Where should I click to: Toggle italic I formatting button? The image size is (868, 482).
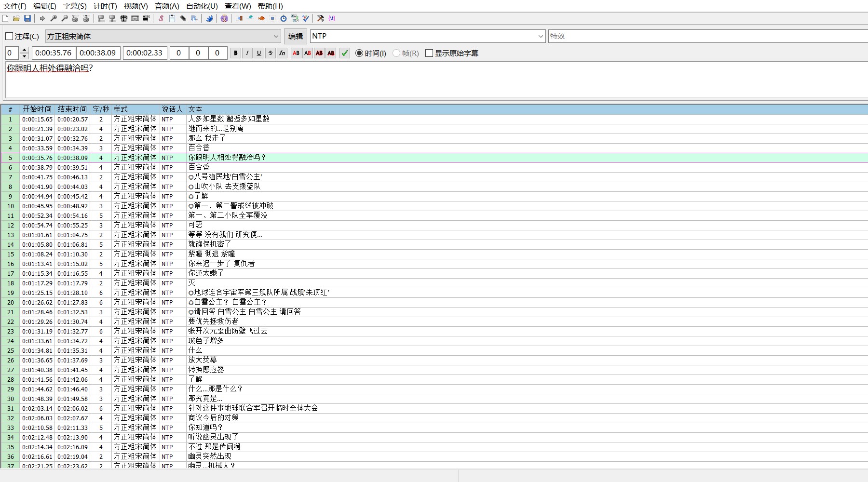pos(247,53)
